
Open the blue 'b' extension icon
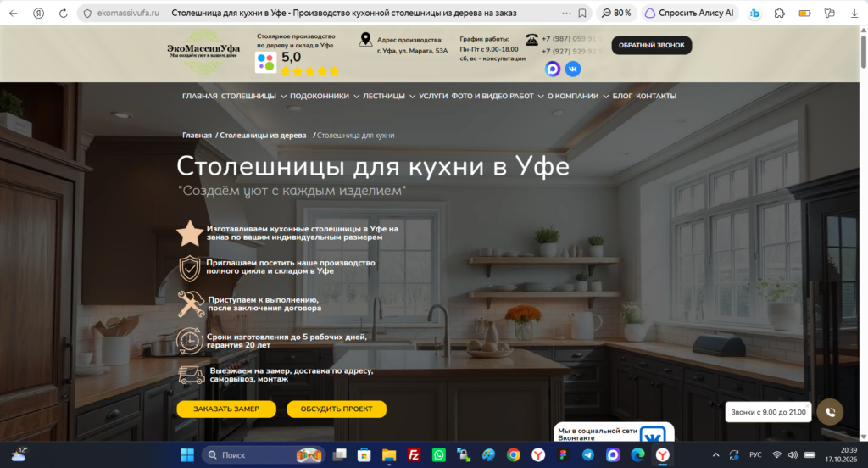click(x=754, y=14)
